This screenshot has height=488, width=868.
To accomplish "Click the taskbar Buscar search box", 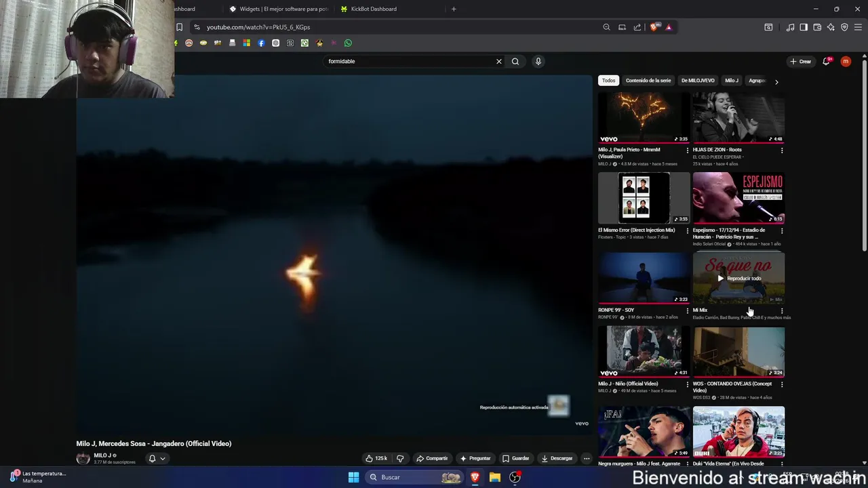I will click(415, 477).
